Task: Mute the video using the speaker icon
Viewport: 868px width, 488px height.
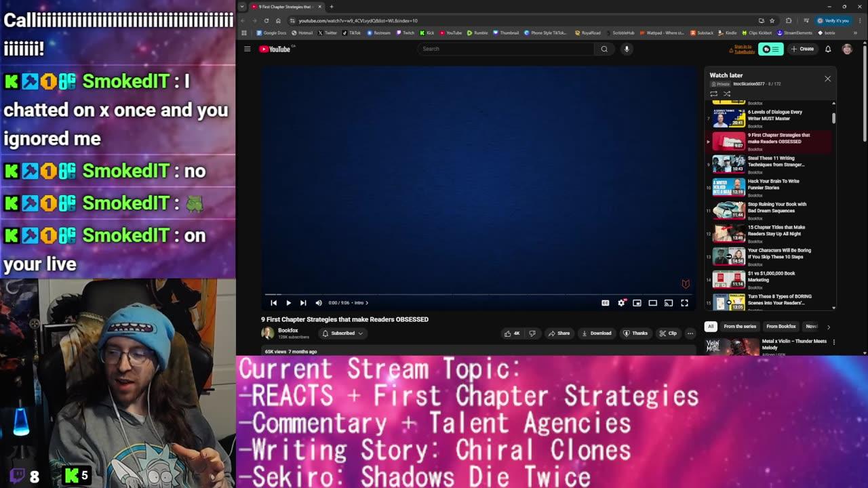Action: click(319, 303)
